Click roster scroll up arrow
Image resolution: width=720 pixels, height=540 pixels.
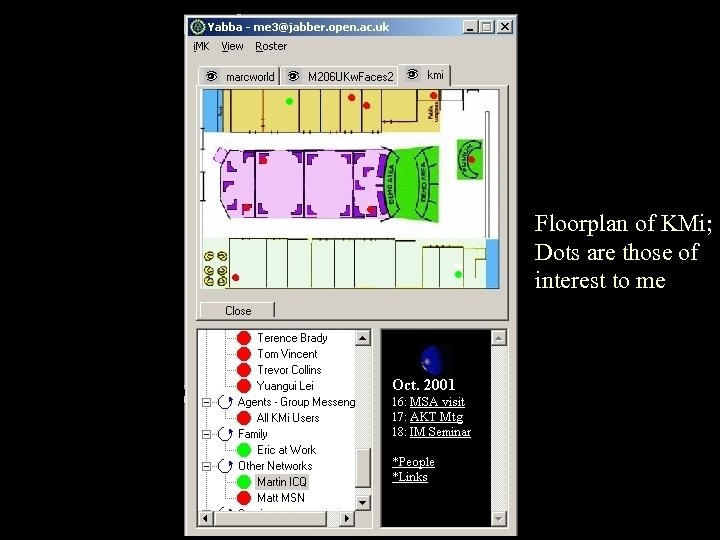point(362,338)
